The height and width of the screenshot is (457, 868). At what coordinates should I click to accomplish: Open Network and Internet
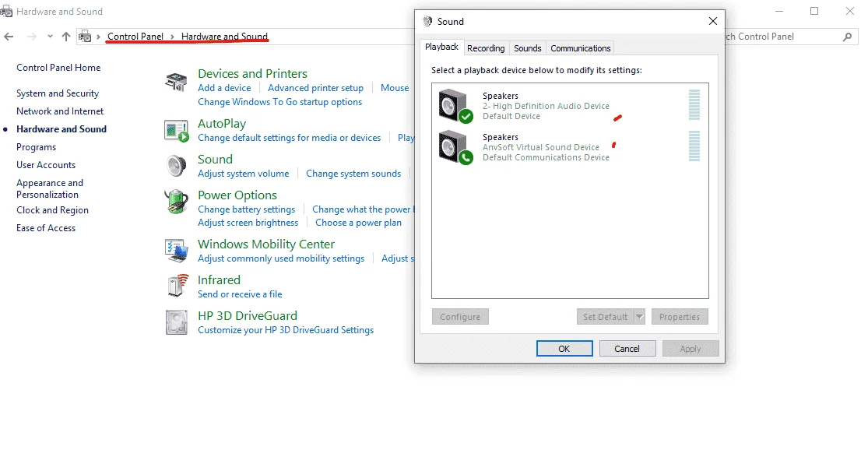point(60,111)
